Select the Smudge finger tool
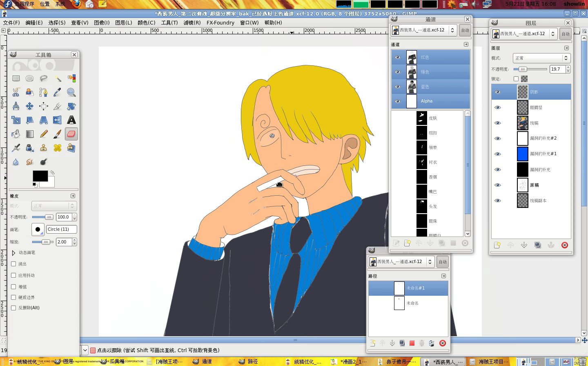Screen dimensions: 588x366 pyautogui.click(x=29, y=162)
